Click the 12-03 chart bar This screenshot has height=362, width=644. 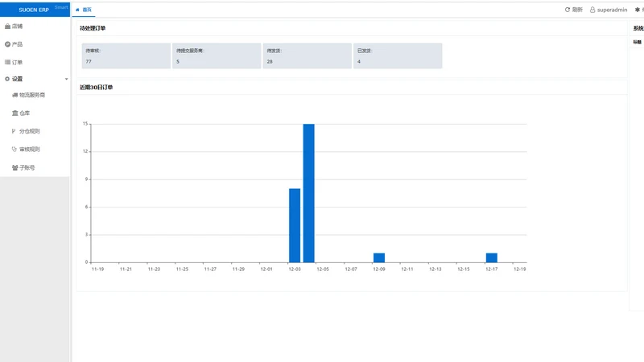[x=295, y=225]
